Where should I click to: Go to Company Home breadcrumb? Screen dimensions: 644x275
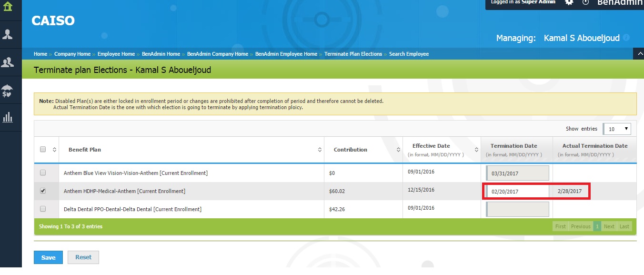click(x=72, y=54)
